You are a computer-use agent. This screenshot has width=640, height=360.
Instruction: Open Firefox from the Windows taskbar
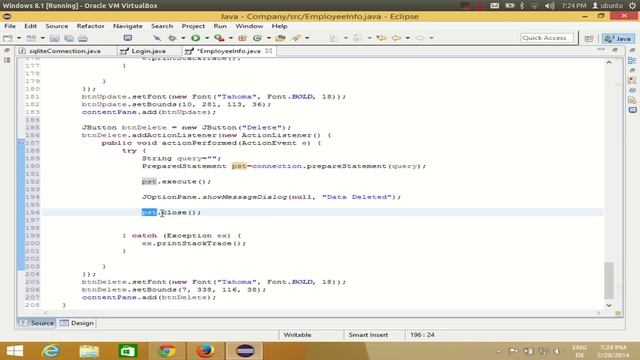(205, 351)
